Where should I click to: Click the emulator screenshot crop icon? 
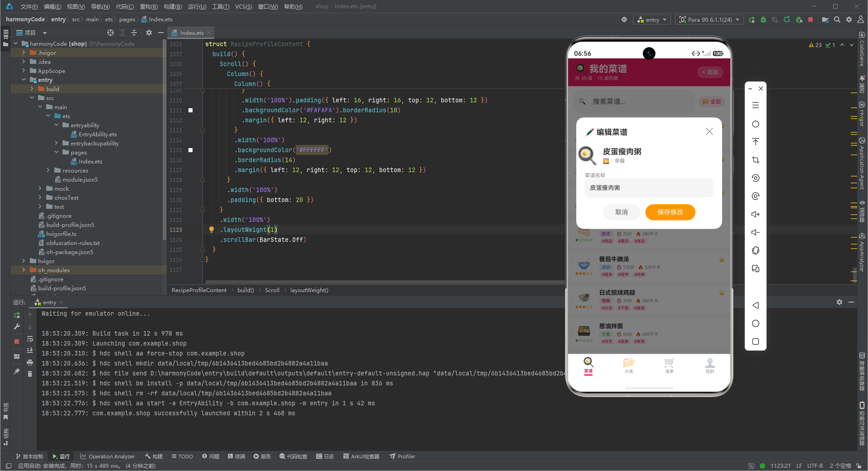click(756, 160)
